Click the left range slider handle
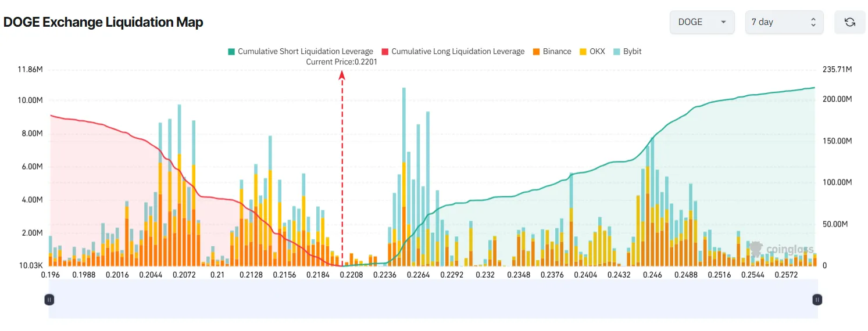Image resolution: width=868 pixels, height=331 pixels. tap(49, 300)
